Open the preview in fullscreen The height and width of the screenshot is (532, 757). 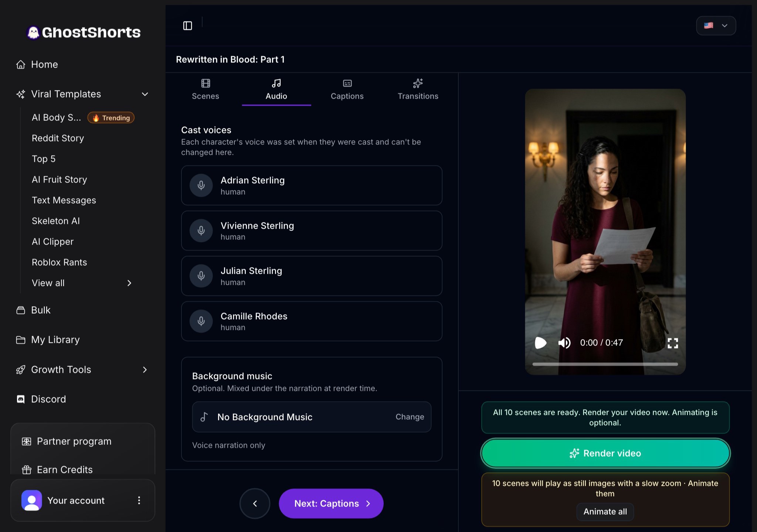[x=673, y=343]
